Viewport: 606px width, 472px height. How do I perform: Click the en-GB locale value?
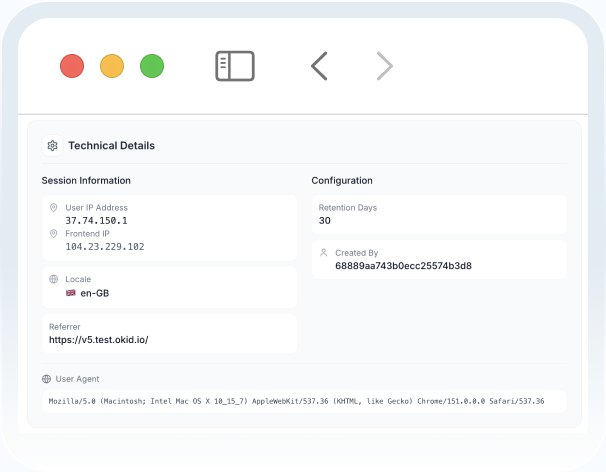(95, 293)
